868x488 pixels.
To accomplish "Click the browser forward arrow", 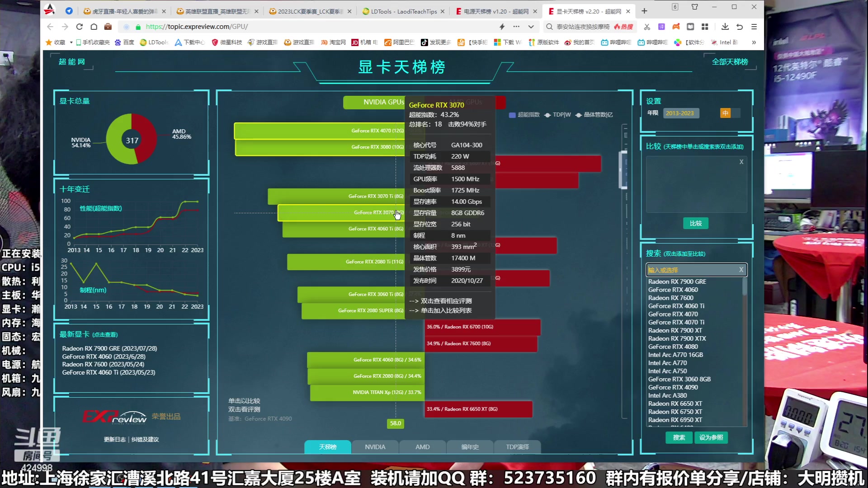I will point(65,27).
